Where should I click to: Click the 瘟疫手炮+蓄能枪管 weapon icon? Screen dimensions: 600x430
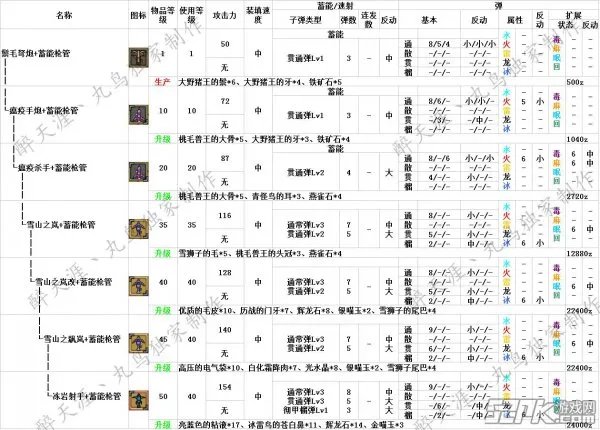click(138, 114)
